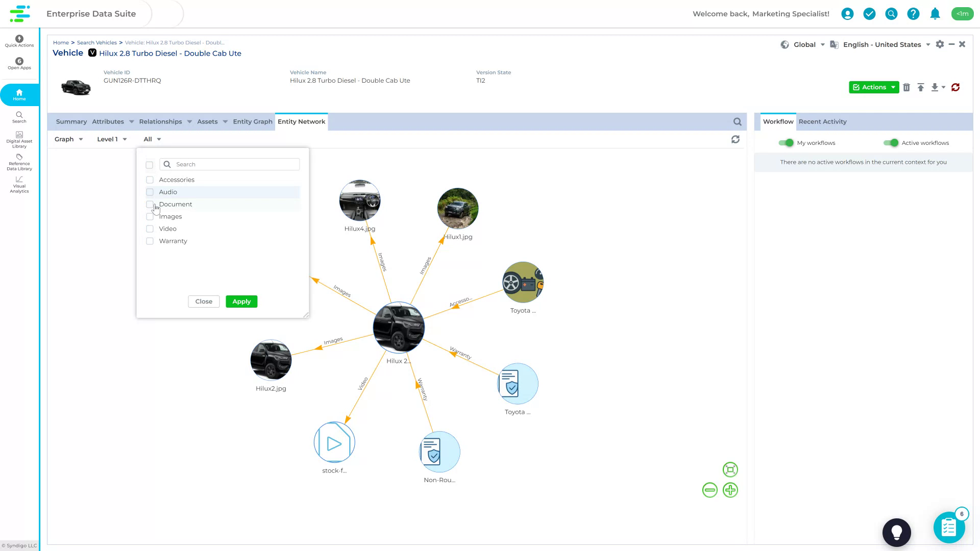Viewport: 980px width, 551px height.
Task: Click the Apply button in the filter popup
Action: point(241,302)
